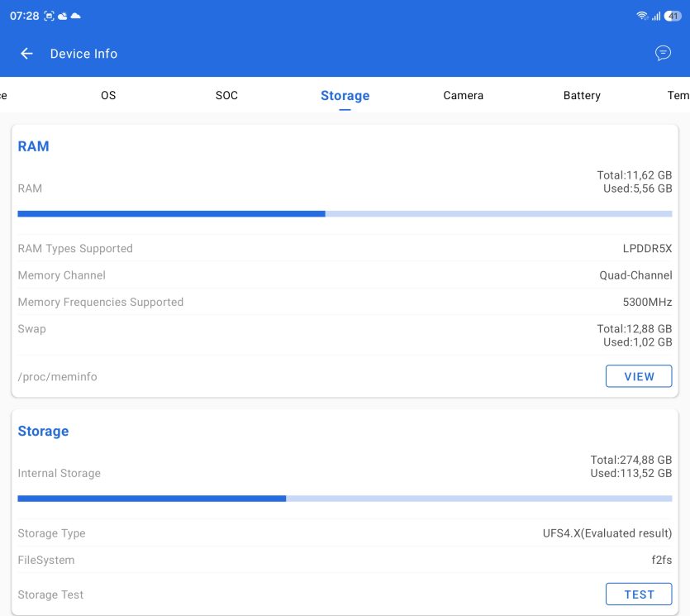This screenshot has height=616, width=690.
Task: Tap the UFS4.X(Evaluated result) value
Action: tap(607, 533)
